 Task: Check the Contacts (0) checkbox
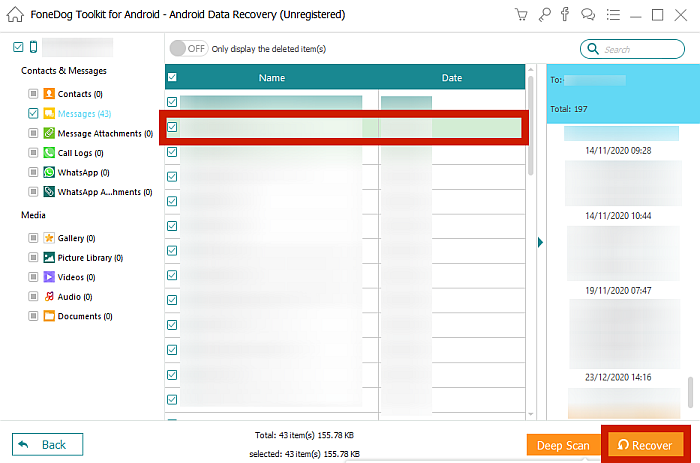point(33,94)
